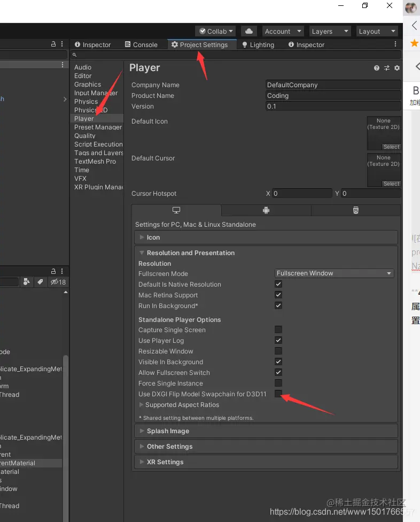The image size is (420, 522).
Task: Open the Player settings gear icon
Action: 396,68
